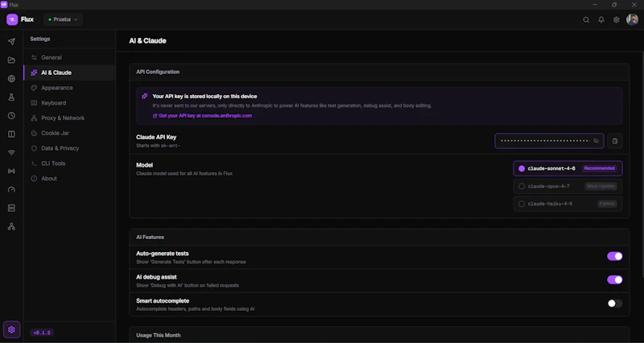644x343 pixels.
Task: Reveal API key with the eye-slash icon
Action: [596, 141]
